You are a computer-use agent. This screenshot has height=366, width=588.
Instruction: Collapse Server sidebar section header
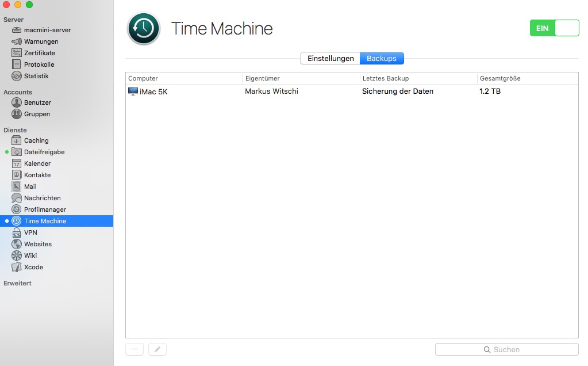pyautogui.click(x=13, y=20)
